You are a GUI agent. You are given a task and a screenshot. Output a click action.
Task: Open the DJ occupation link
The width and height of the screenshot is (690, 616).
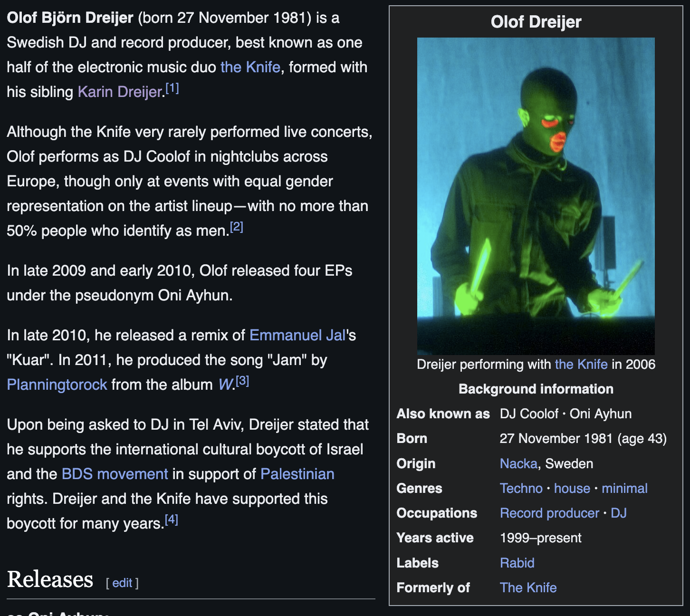pyautogui.click(x=619, y=513)
